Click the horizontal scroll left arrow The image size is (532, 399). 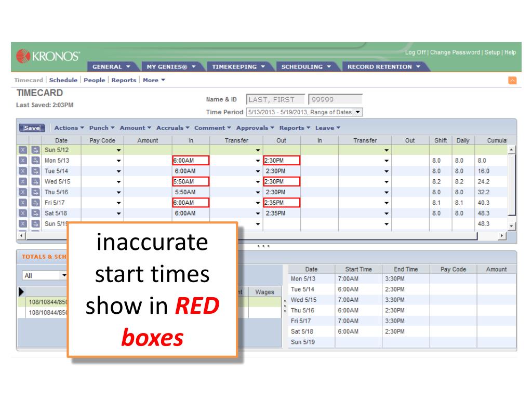[x=21, y=235]
